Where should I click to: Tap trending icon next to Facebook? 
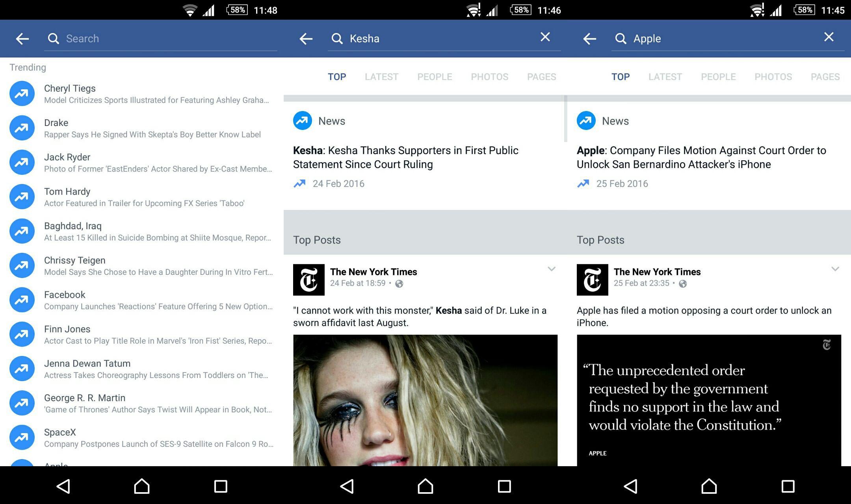[22, 300]
